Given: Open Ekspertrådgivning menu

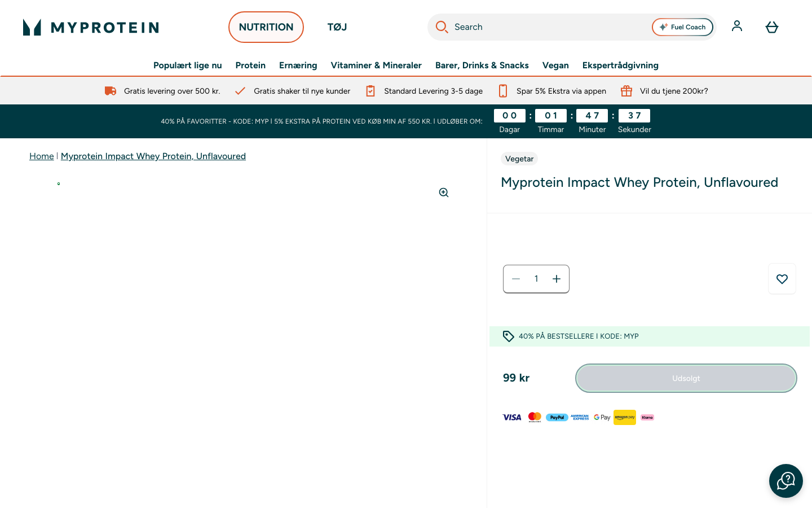Looking at the screenshot, I should [x=620, y=65].
